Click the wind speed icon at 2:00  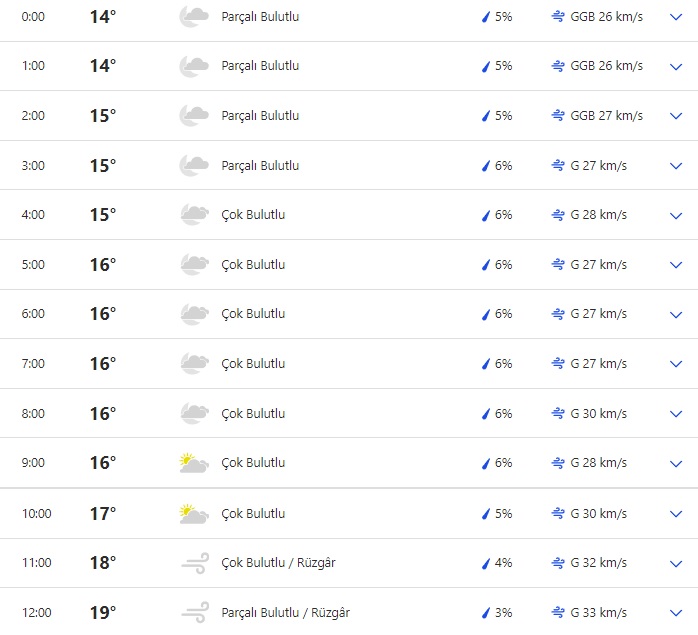(558, 116)
